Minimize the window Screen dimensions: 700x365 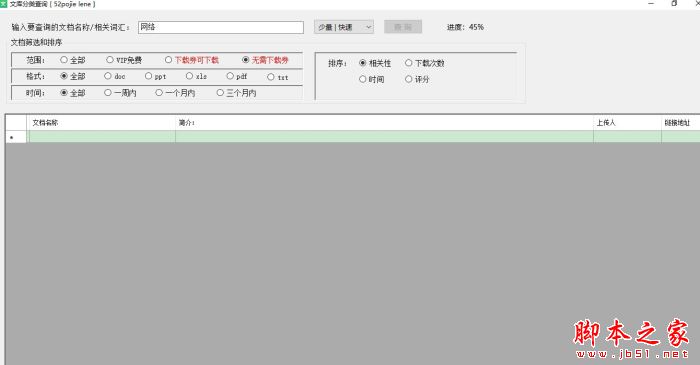651,4
